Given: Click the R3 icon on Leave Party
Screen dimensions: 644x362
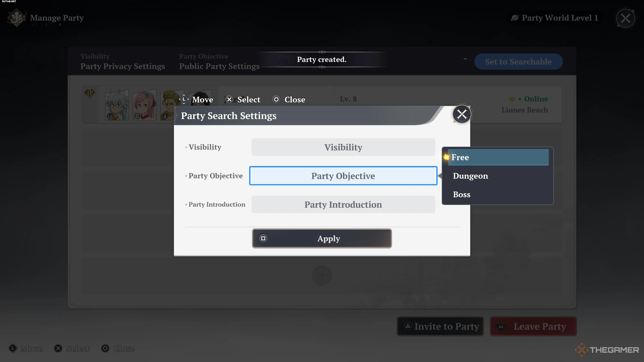Looking at the screenshot, I should click(x=501, y=326).
